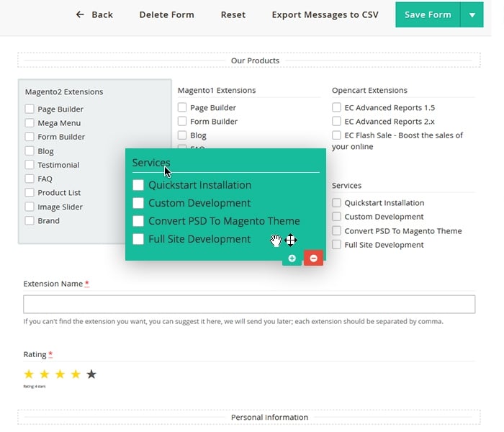
Task: Click the red minus remove icon
Action: [x=313, y=258]
